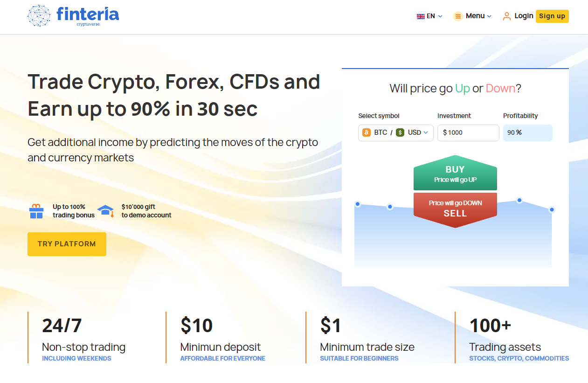Click the gift box trading bonus icon
The height and width of the screenshot is (383, 588).
pyautogui.click(x=36, y=211)
